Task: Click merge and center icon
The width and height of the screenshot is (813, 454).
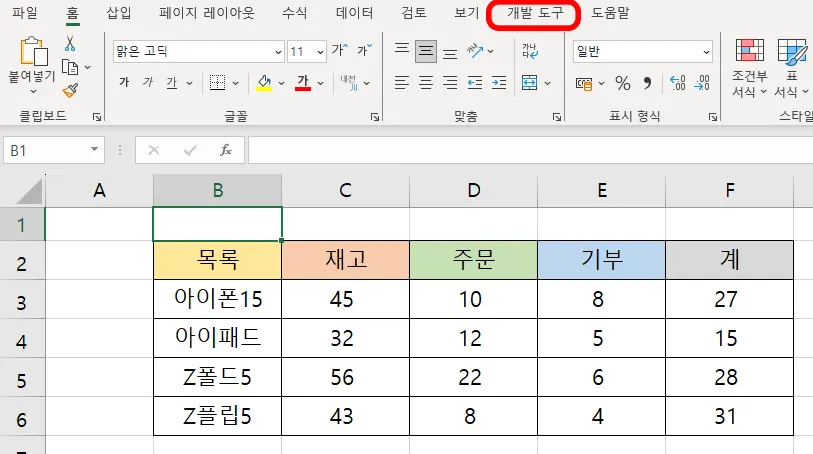Action: [529, 82]
